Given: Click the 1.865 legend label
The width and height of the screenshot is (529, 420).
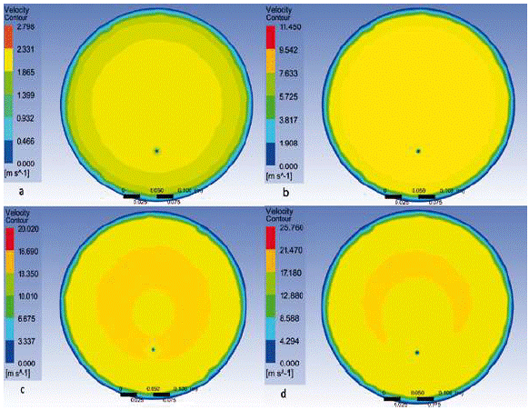Looking at the screenshot, I should coord(26,72).
